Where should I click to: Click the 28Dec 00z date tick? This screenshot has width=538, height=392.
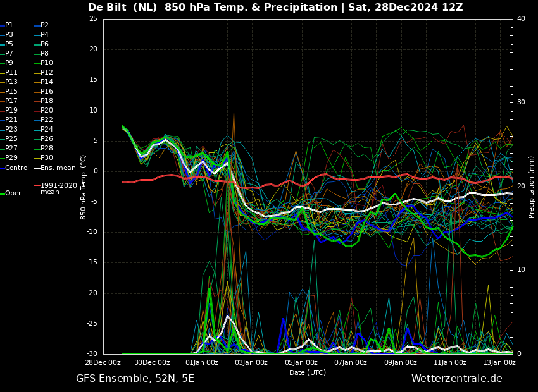103,363
